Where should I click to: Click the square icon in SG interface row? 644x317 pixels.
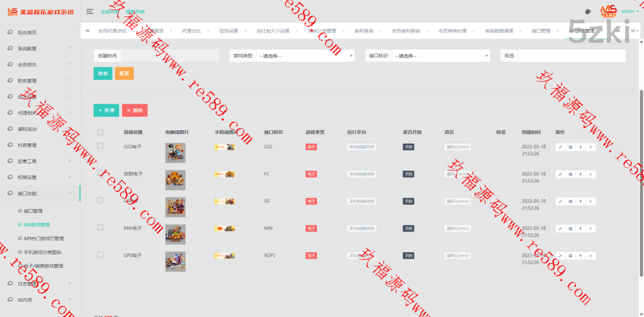click(570, 201)
